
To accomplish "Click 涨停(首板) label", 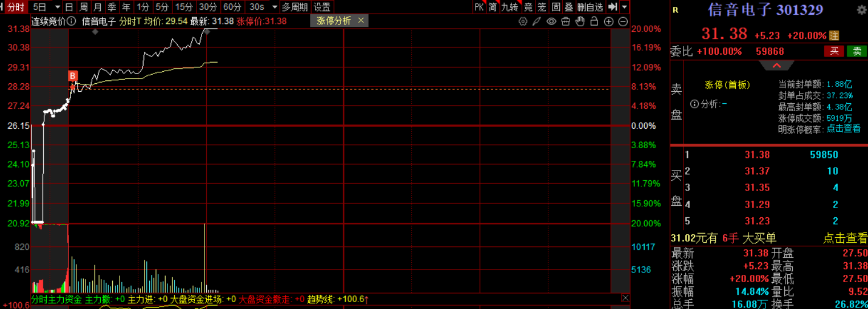I will tap(727, 85).
